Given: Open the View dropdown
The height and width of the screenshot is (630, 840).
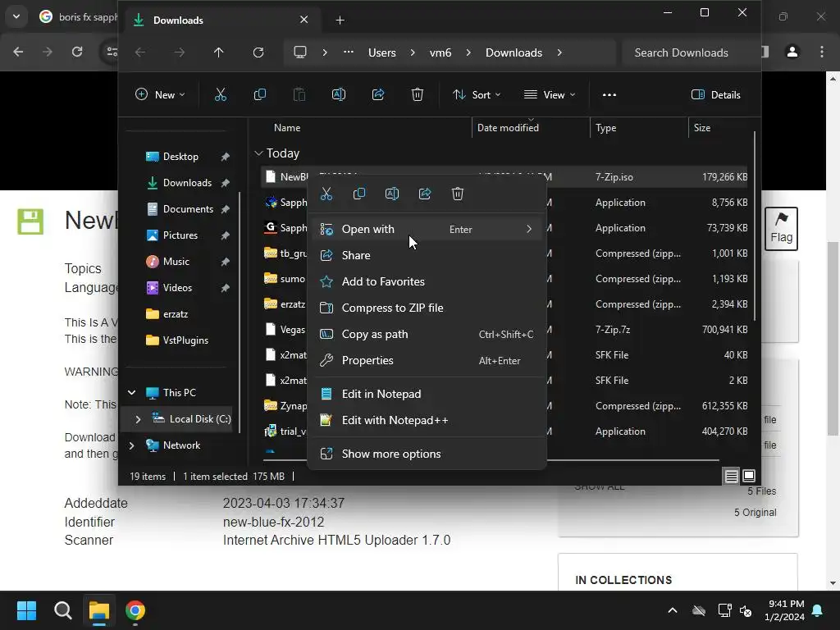Looking at the screenshot, I should (x=550, y=95).
